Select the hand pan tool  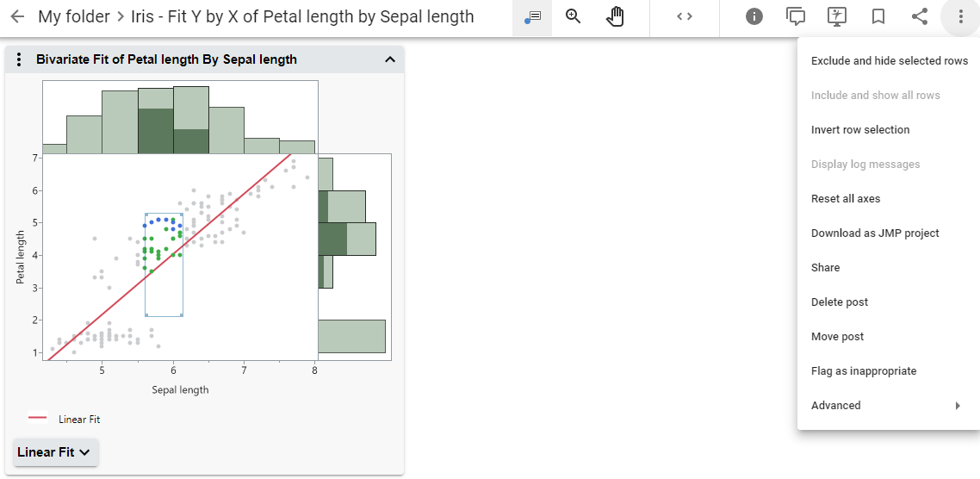coord(615,16)
